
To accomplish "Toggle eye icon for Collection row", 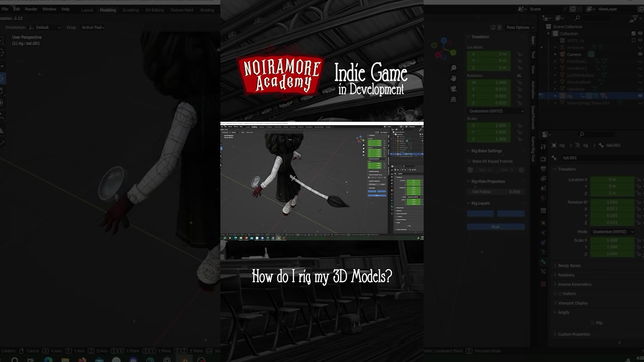I will pos(640,34).
